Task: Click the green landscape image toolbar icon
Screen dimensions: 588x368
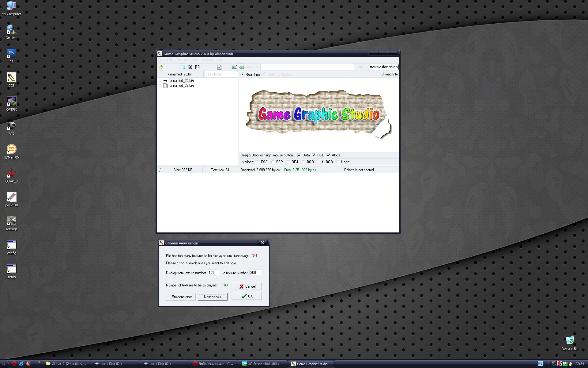Action: click(x=242, y=67)
